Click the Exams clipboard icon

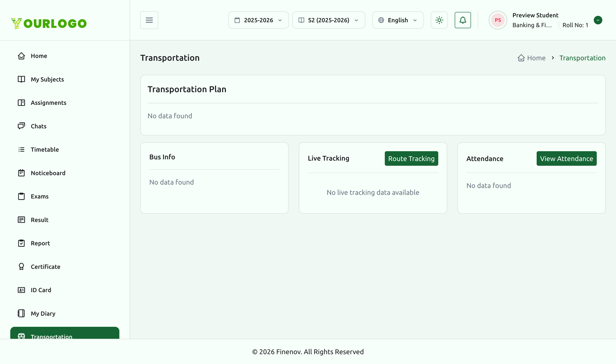21,197
